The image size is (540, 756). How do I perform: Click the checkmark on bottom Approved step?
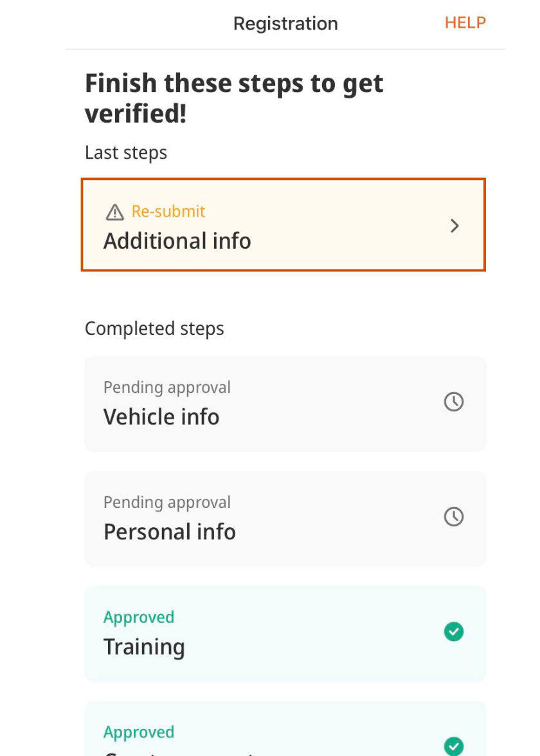tap(454, 746)
